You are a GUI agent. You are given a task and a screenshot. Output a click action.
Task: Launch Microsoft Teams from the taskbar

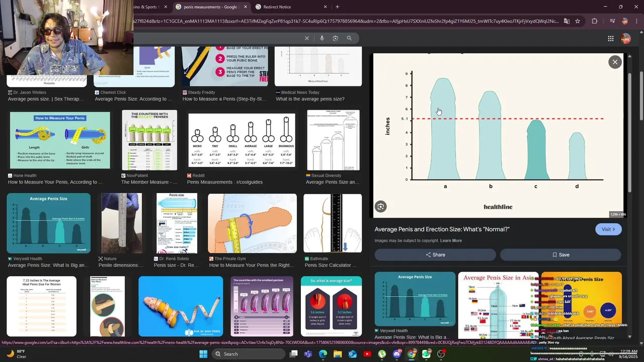coord(308,354)
